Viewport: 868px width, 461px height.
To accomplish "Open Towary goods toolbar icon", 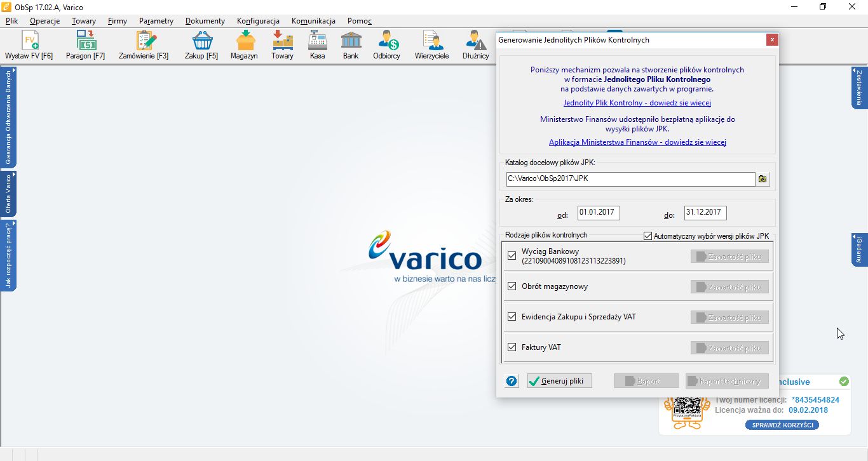I will (x=282, y=46).
